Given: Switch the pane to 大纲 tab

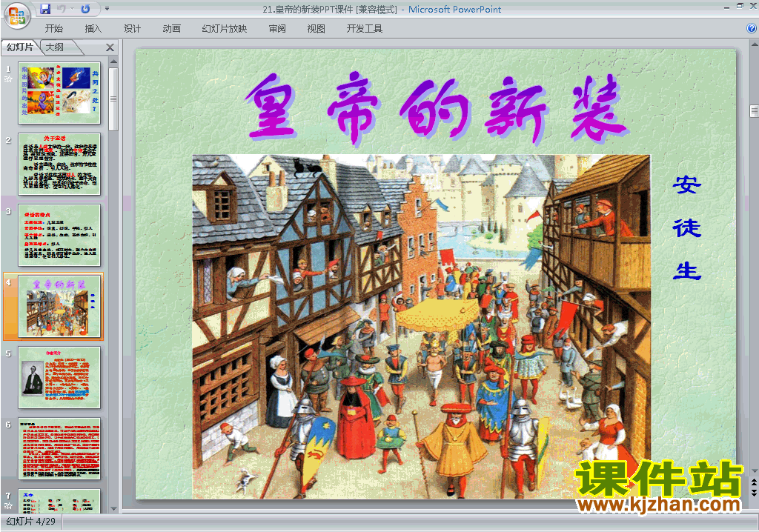Looking at the screenshot, I should 55,47.
